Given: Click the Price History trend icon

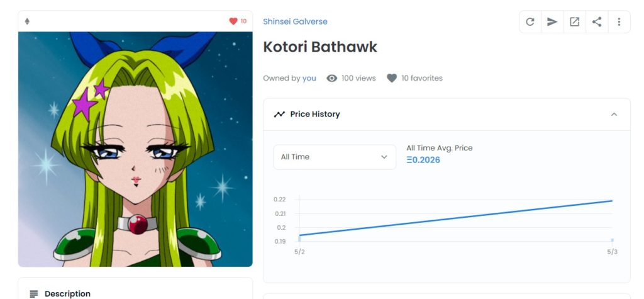Looking at the screenshot, I should click(x=279, y=115).
